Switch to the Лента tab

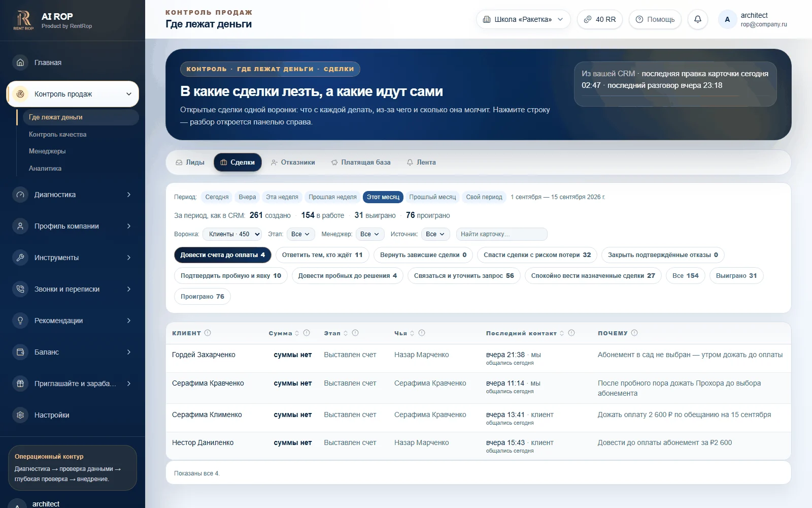(421, 163)
